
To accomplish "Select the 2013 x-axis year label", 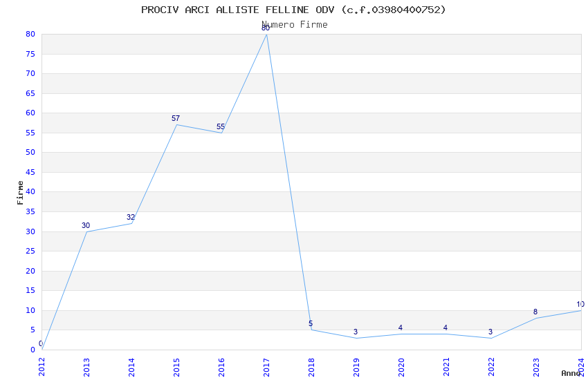I will (86, 367).
